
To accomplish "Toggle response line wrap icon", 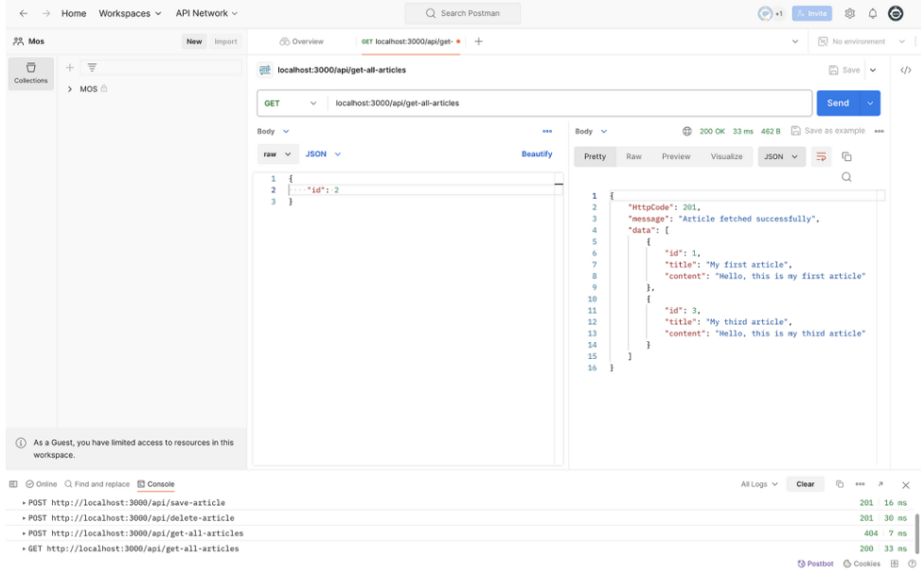I will (821, 157).
